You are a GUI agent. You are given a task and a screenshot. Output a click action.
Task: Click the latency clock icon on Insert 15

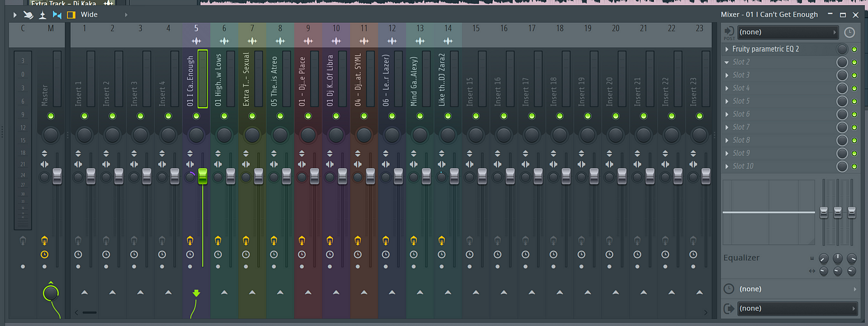point(470,254)
